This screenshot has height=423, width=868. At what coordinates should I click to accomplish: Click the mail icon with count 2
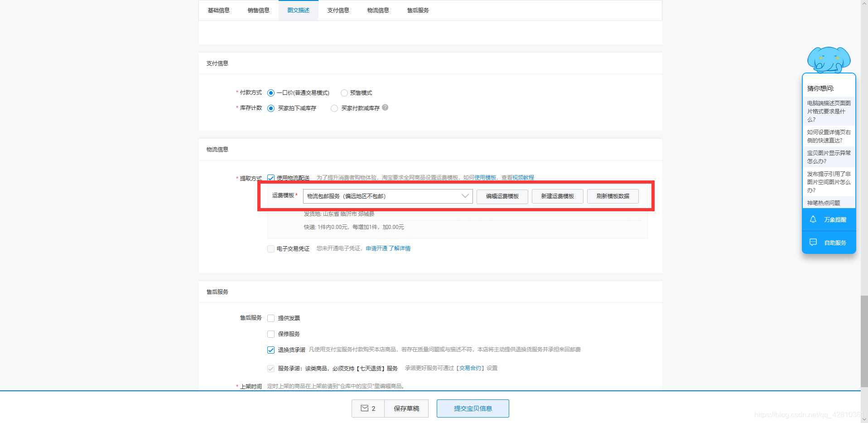368,408
